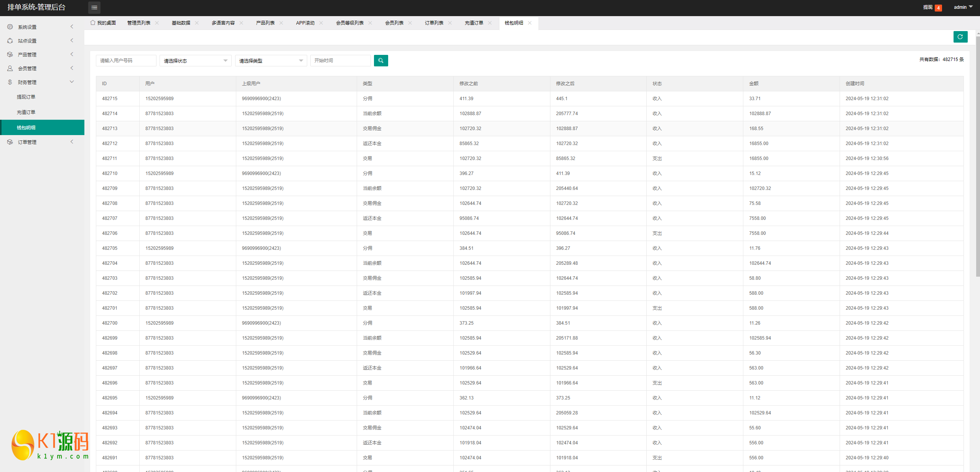Click the 提现 notification badge
The image size is (980, 472).
point(938,8)
